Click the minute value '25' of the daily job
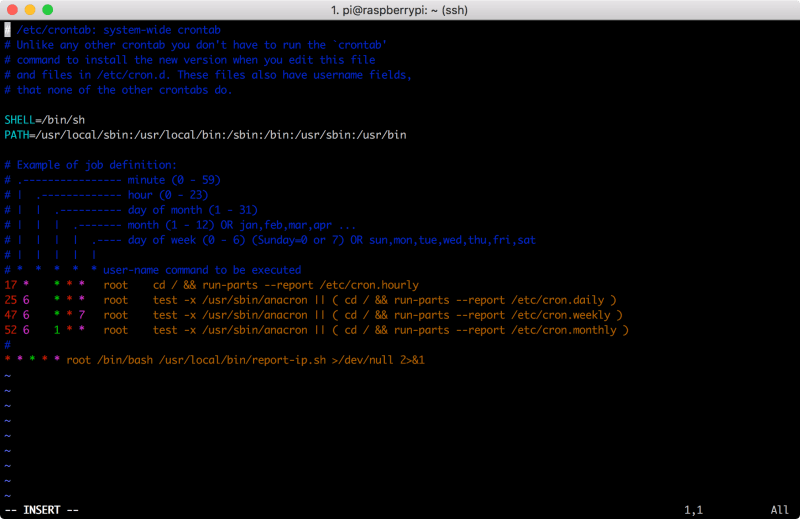800x519 pixels. pos(11,300)
